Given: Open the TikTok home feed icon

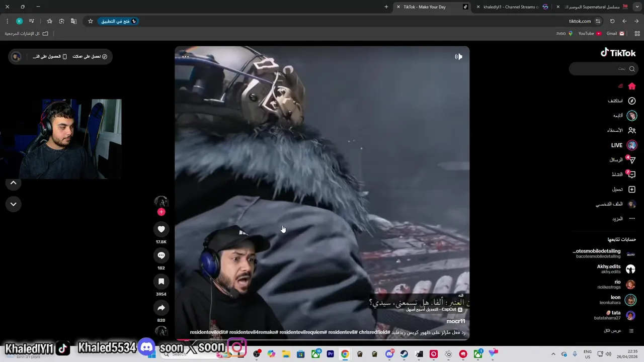Looking at the screenshot, I should [632, 86].
